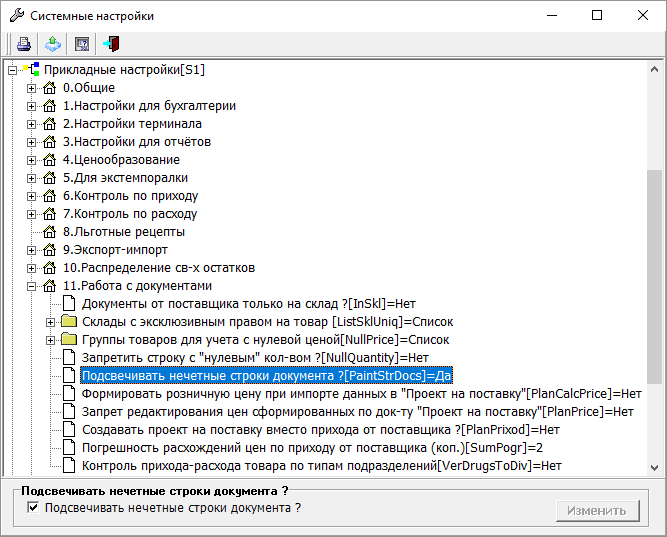Click document icon of InSkl setting
Screen dimensions: 667x537
[x=69, y=303]
